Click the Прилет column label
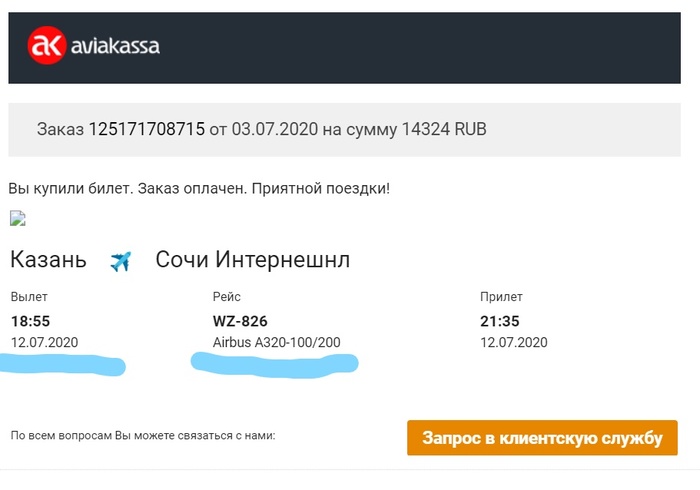 point(502,297)
